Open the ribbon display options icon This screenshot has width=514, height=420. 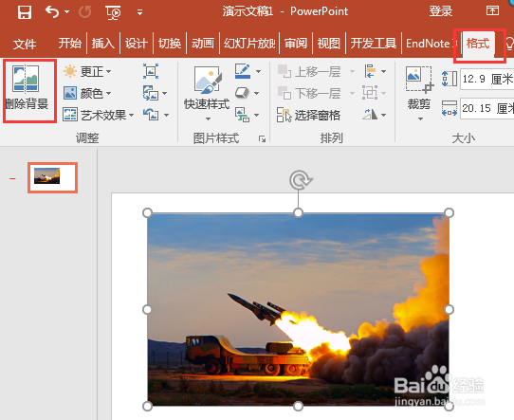click(x=492, y=10)
